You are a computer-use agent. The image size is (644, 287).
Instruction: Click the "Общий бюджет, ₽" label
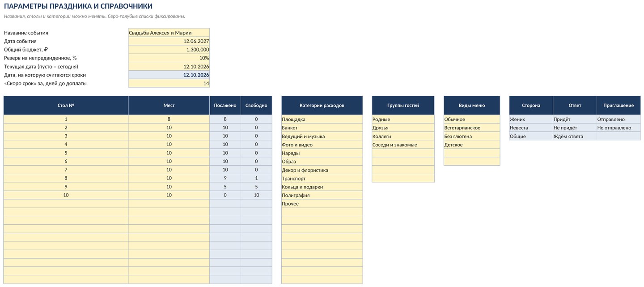point(26,50)
